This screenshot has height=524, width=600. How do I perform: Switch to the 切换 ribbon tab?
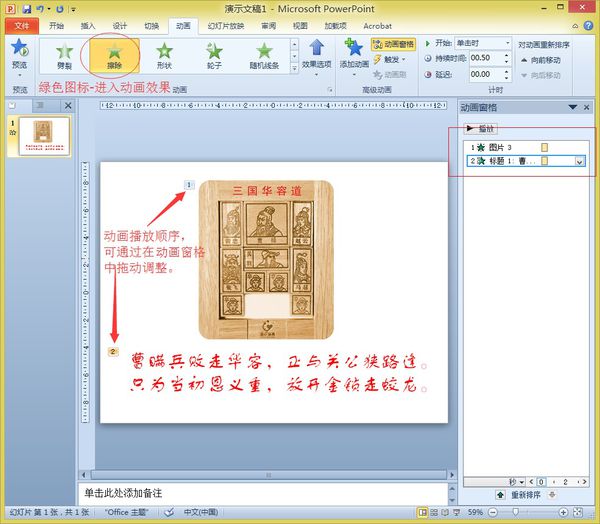pyautogui.click(x=152, y=26)
